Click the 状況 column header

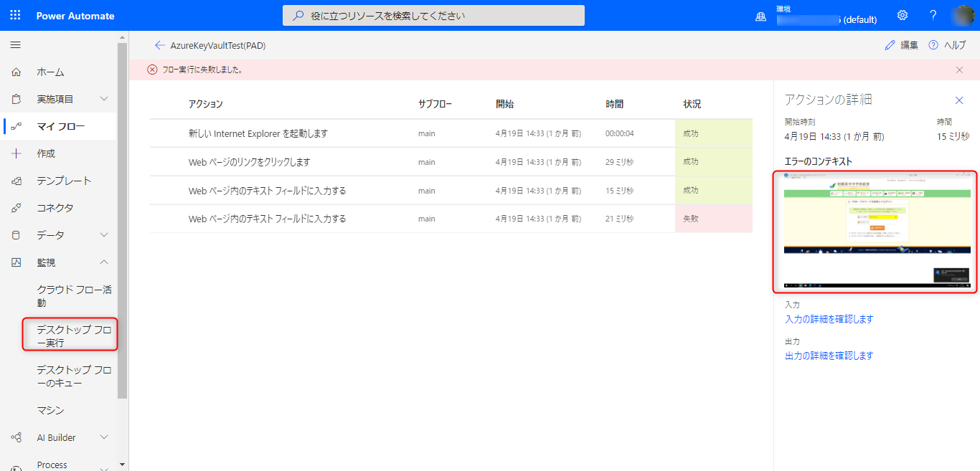[692, 104]
